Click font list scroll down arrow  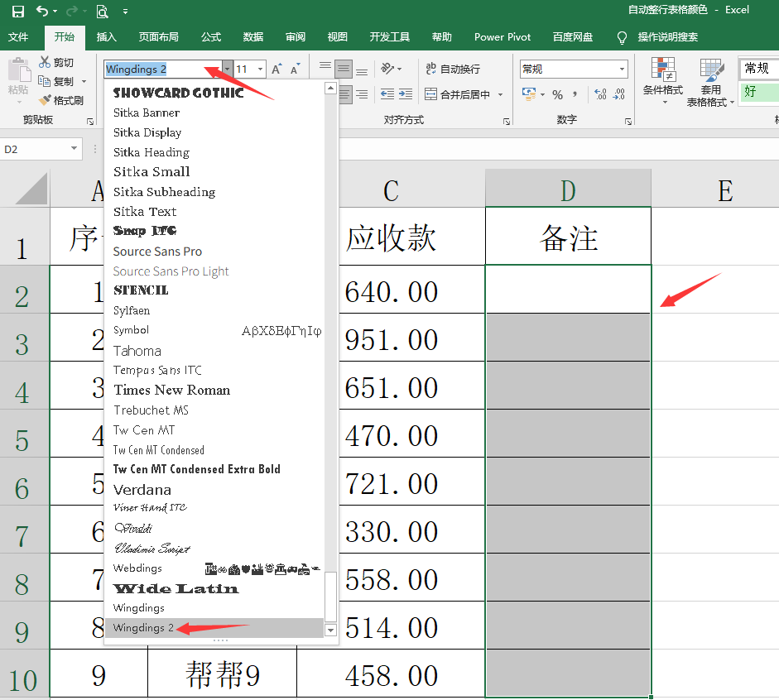[330, 630]
